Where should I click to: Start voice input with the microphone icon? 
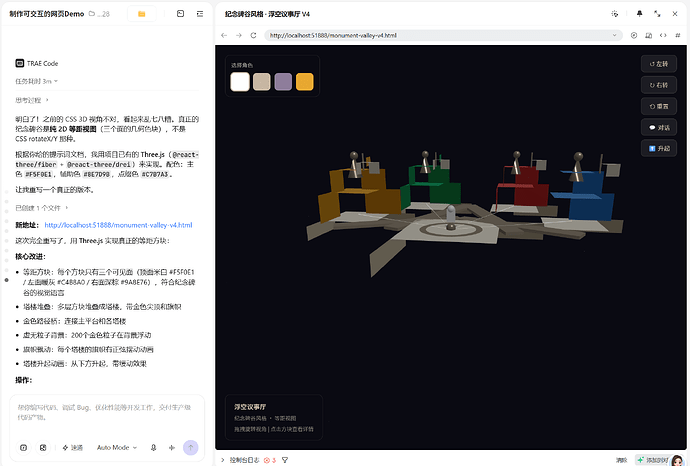tap(153, 448)
